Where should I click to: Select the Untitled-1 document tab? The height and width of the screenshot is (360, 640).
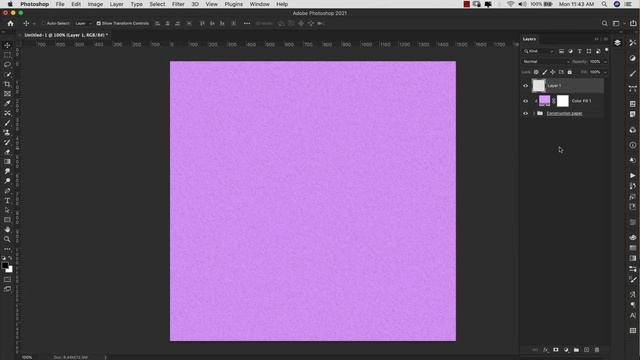66,35
